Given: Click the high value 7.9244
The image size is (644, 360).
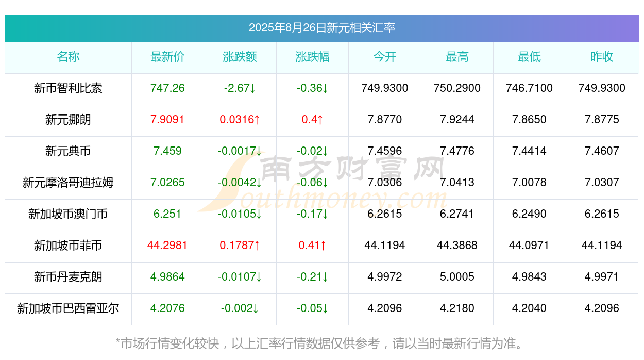Looking at the screenshot, I should 457,120.
